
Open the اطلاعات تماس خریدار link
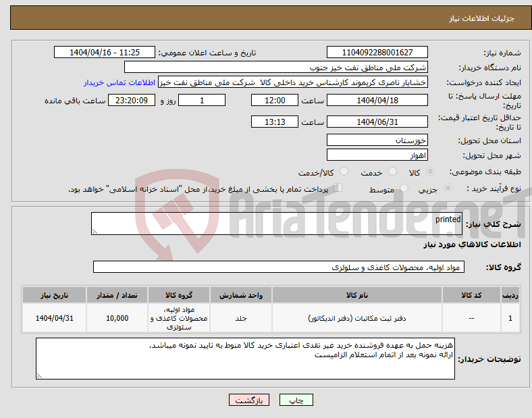[x=119, y=82]
